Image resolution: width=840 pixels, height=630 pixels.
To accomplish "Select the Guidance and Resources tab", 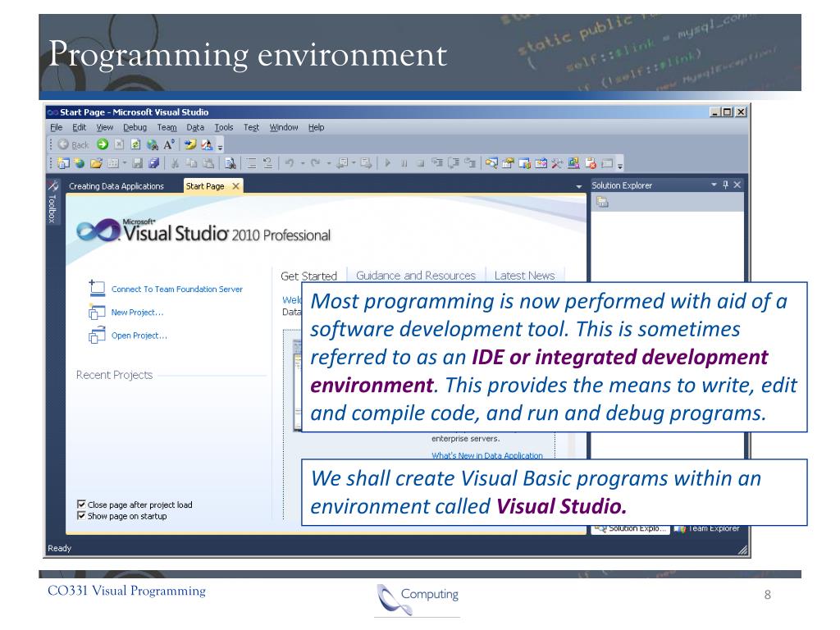I will (x=416, y=276).
